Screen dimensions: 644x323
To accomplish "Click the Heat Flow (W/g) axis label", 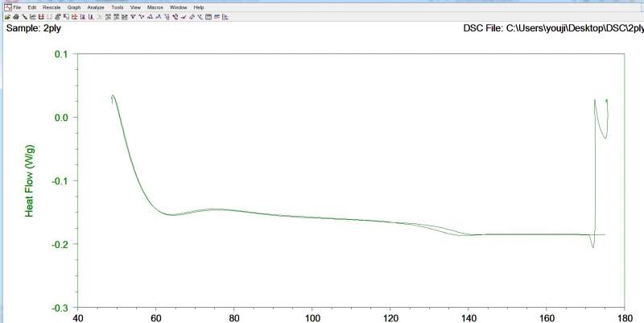I will coord(29,180).
